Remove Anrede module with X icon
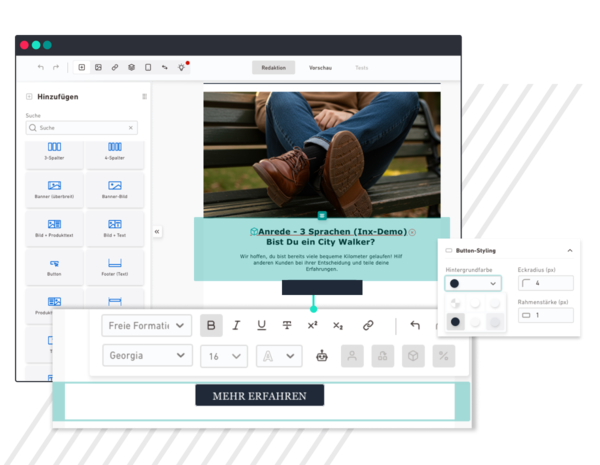Viewport: 600px width, 465px height. point(412,232)
